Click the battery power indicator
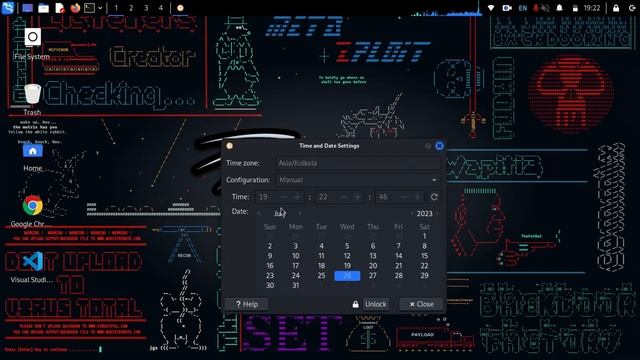 click(x=575, y=8)
